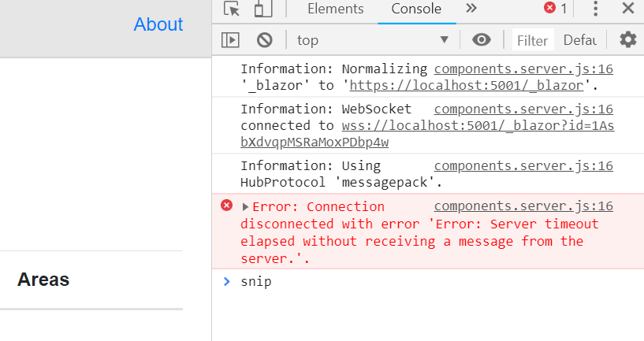Switch to the Elements tab
This screenshot has height=341, width=644.
click(x=336, y=9)
